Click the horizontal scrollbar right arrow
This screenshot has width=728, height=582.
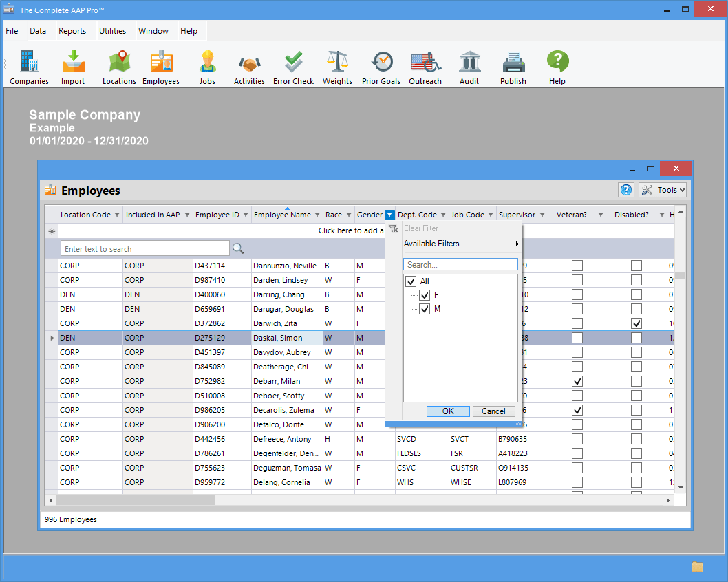pyautogui.click(x=667, y=500)
